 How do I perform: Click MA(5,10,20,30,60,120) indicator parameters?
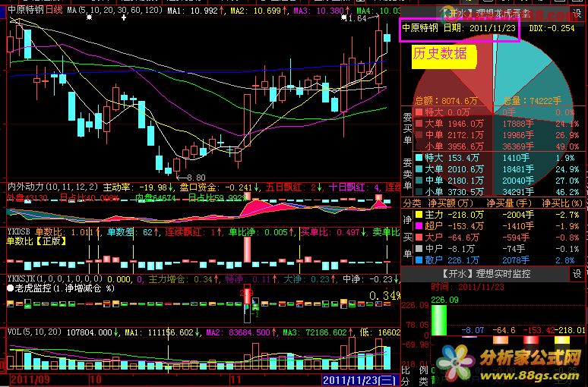coord(115,10)
